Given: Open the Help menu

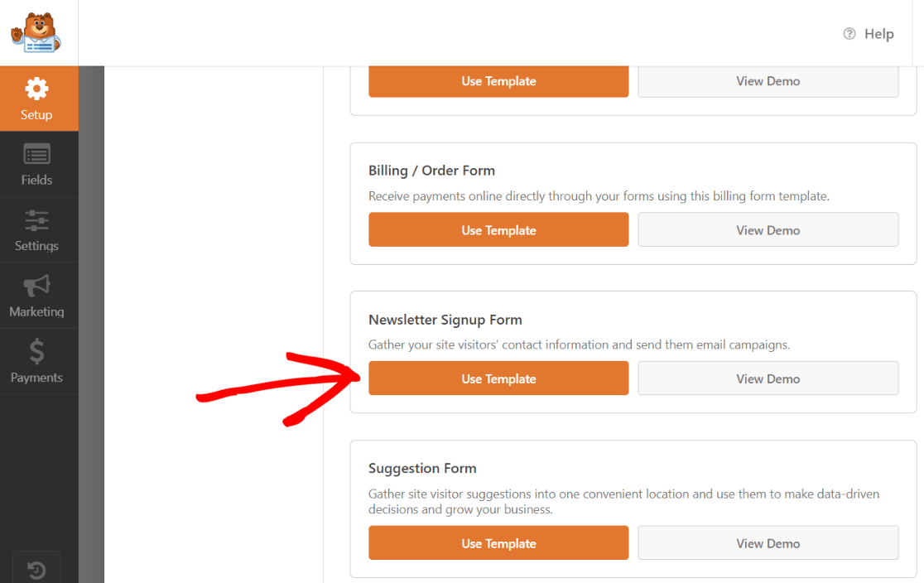Looking at the screenshot, I should [869, 33].
